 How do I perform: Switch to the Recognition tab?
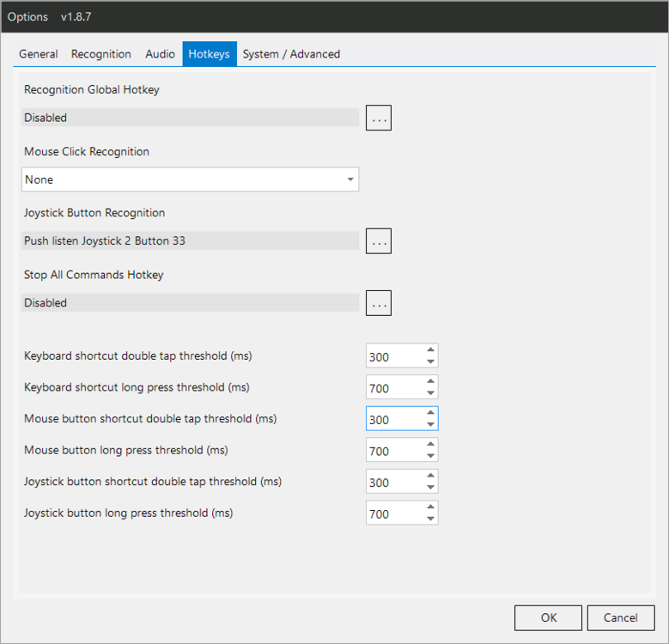(x=101, y=54)
